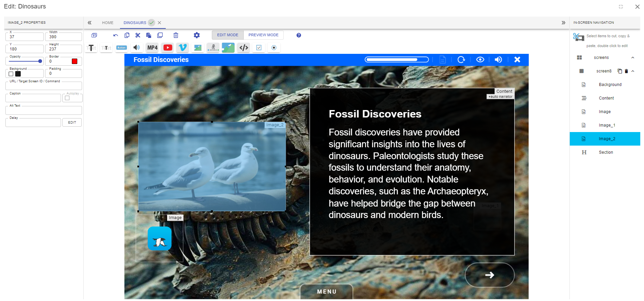This screenshot has width=644, height=301.
Task: Select Image_1 in navigation tree
Action: pos(605,125)
